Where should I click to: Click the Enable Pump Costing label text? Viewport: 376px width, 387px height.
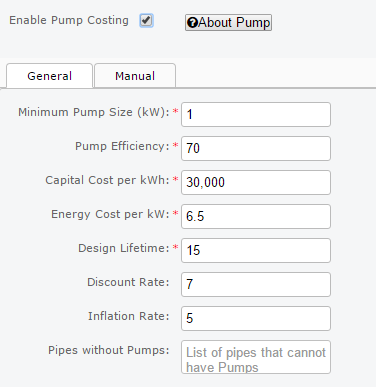[x=69, y=20]
